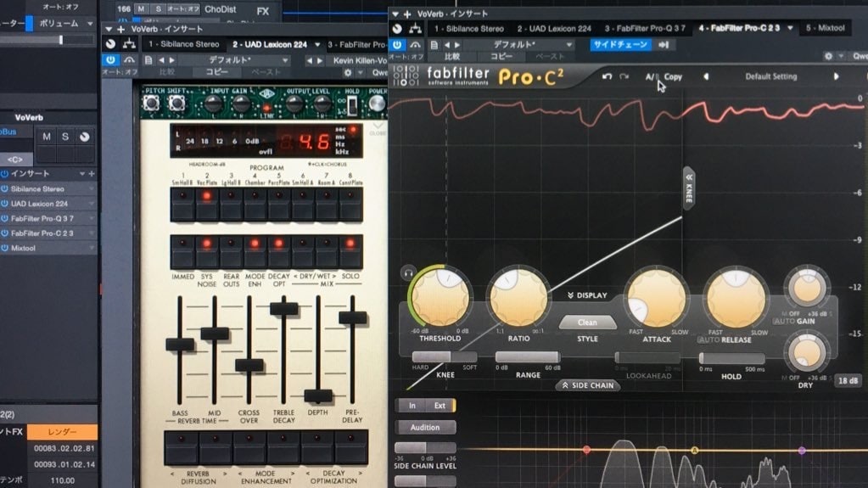Viewport: 868px width, 488px height.
Task: Click the Audition button
Action: pos(425,427)
